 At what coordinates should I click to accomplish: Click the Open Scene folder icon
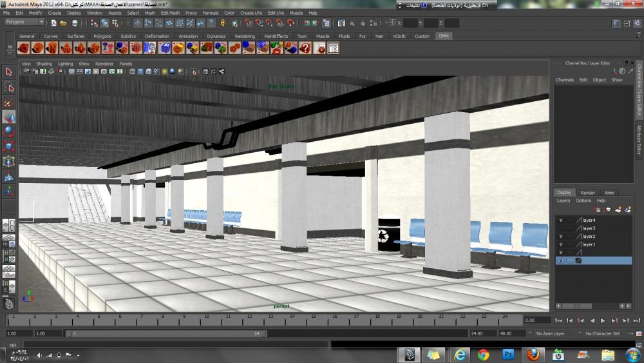tap(64, 23)
